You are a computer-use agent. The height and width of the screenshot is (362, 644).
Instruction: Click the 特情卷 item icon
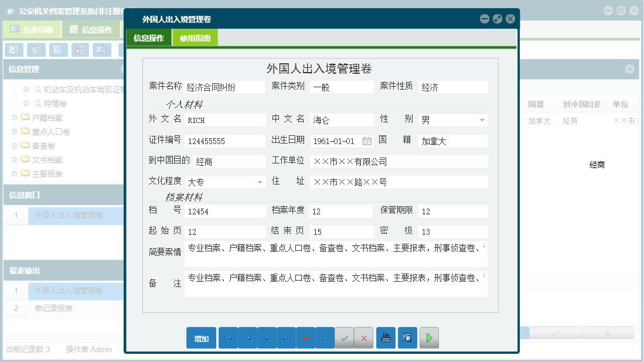[x=37, y=103]
